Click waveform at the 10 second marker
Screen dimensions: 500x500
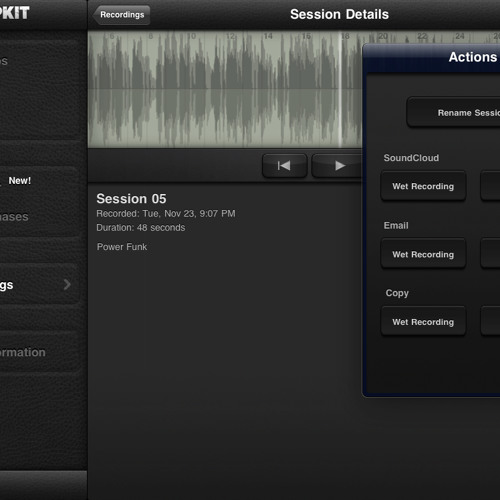pyautogui.click(x=191, y=36)
